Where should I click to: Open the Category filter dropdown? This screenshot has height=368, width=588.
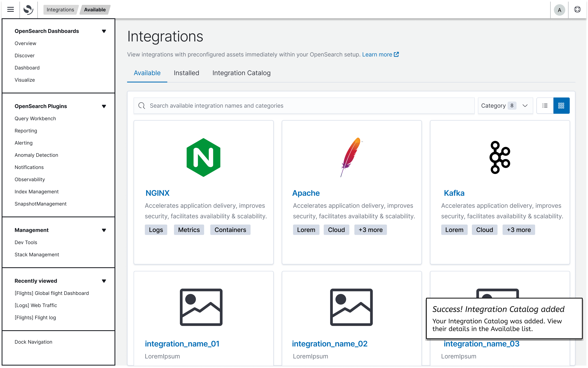point(505,105)
